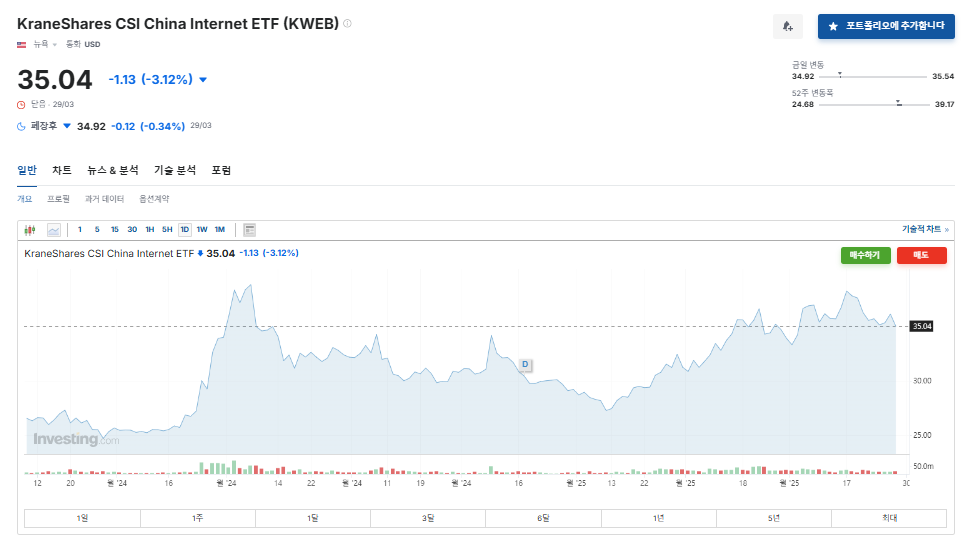Click the news overlay icon in chart toolbar

[x=250, y=230]
